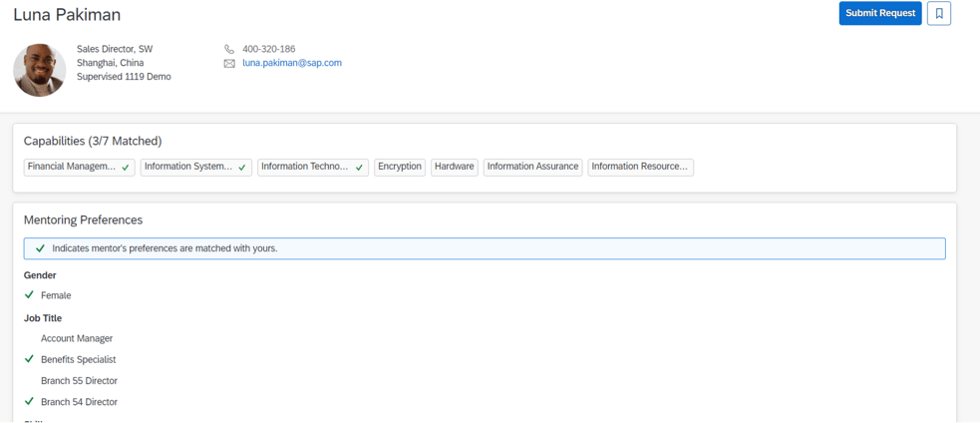Choose the Information Assurance capability chip
This screenshot has height=423, width=980.
532,167
